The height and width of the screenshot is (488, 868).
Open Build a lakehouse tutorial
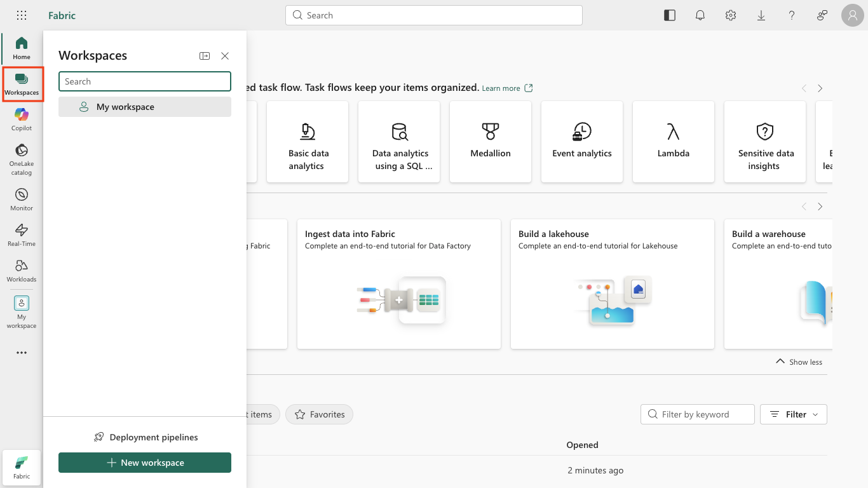pyautogui.click(x=613, y=284)
